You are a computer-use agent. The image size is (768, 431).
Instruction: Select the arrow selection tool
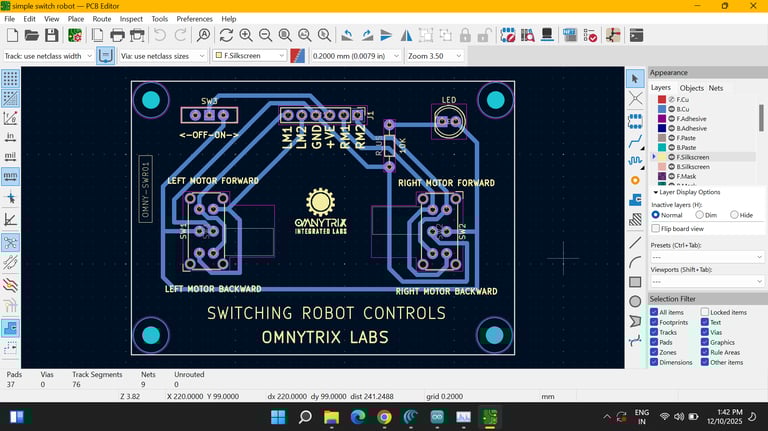click(635, 78)
